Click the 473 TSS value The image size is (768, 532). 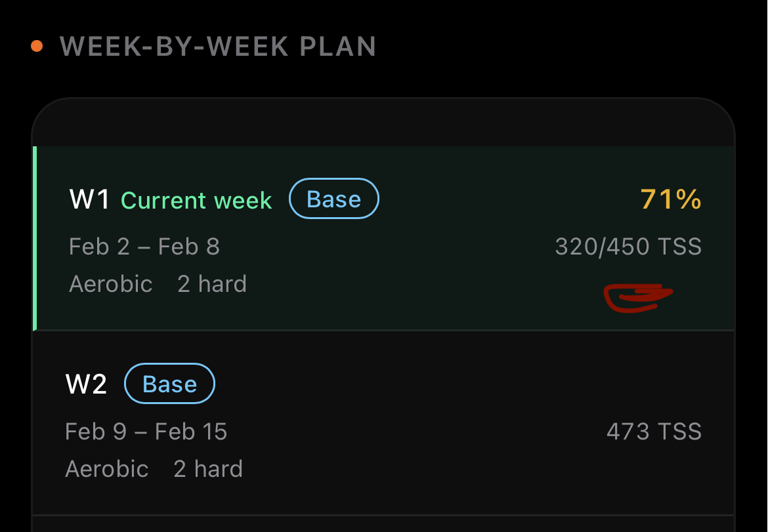click(654, 432)
